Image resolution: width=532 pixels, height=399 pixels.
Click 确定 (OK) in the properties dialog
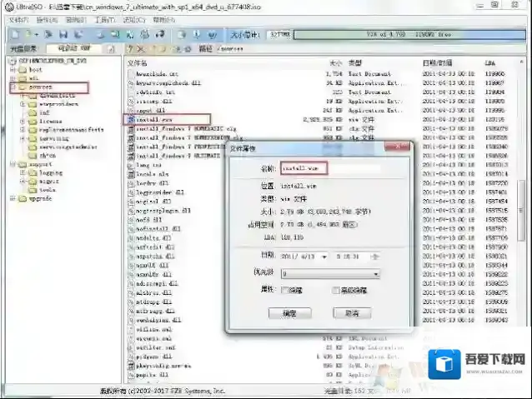(289, 313)
